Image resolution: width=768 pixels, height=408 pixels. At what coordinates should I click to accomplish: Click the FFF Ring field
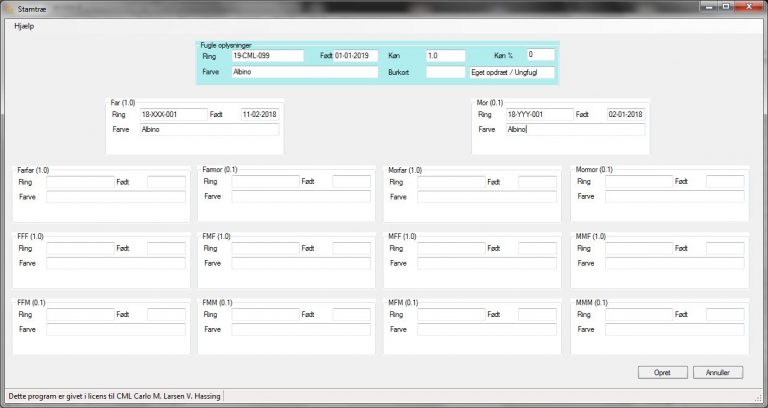click(x=80, y=248)
